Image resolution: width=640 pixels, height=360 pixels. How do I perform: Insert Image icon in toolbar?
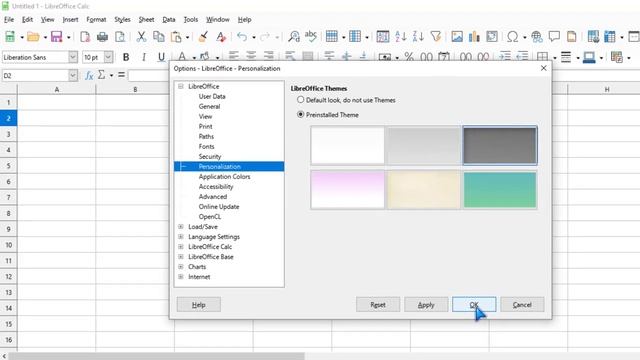pos(457,37)
